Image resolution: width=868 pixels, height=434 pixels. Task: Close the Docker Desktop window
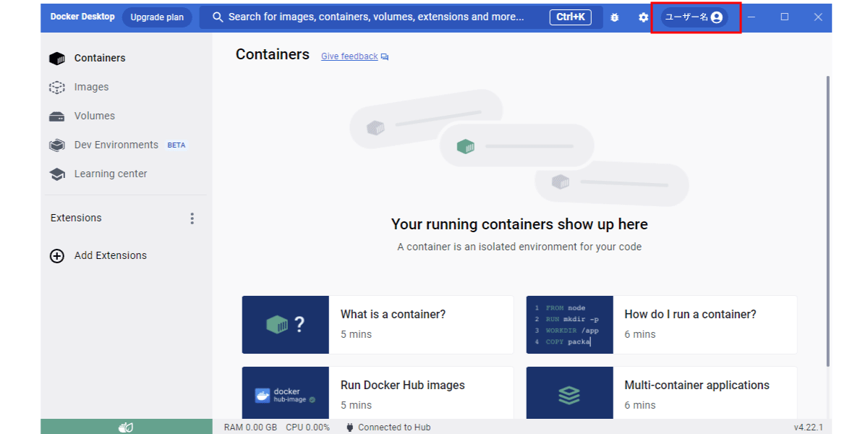(818, 17)
